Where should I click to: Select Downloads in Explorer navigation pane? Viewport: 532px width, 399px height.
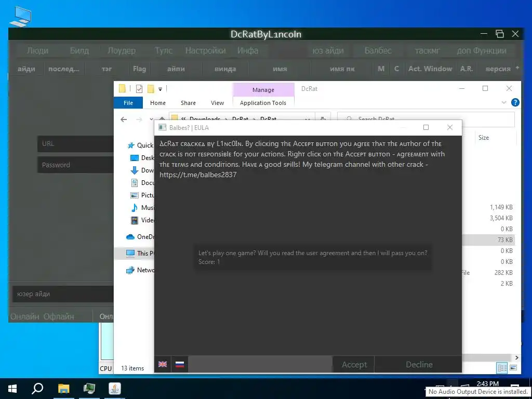[142, 170]
